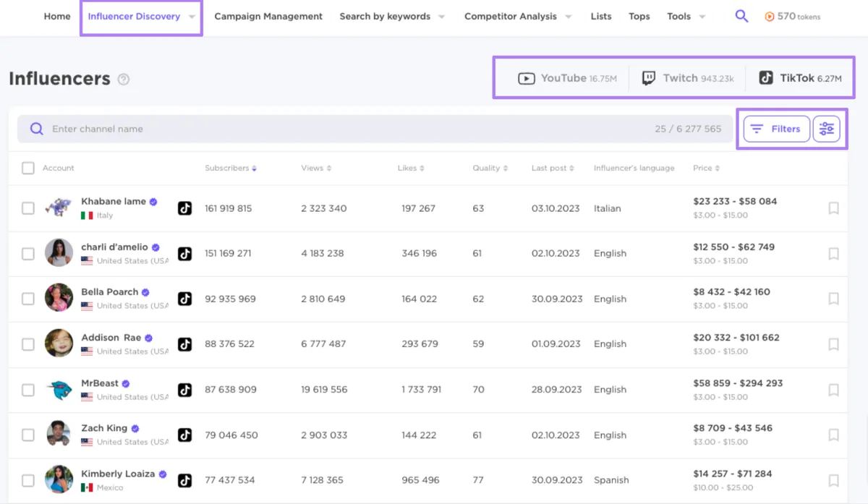The image size is (868, 504).
Task: Click the TikTok icon beside MrBeast
Action: point(185,390)
